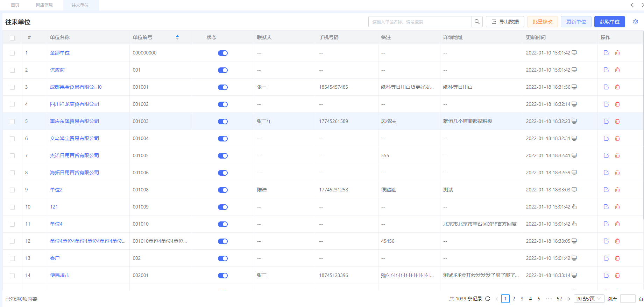Go to last page 52
Screen dimensions: 644x307
559,299
